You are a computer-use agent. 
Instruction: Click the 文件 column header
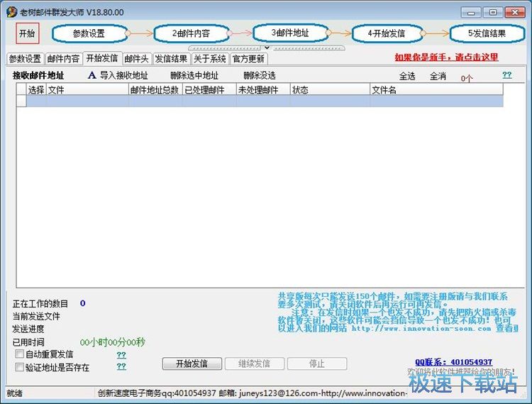pyautogui.click(x=87, y=90)
